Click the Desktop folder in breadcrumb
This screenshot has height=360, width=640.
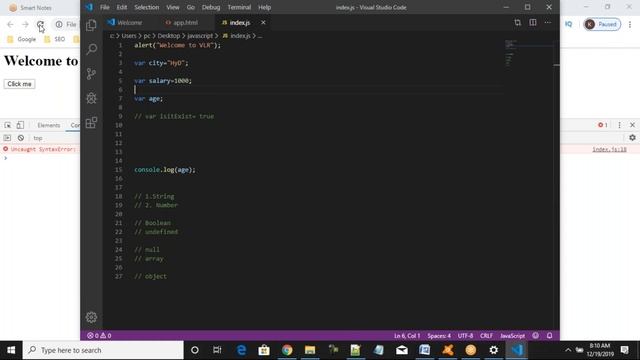click(169, 36)
